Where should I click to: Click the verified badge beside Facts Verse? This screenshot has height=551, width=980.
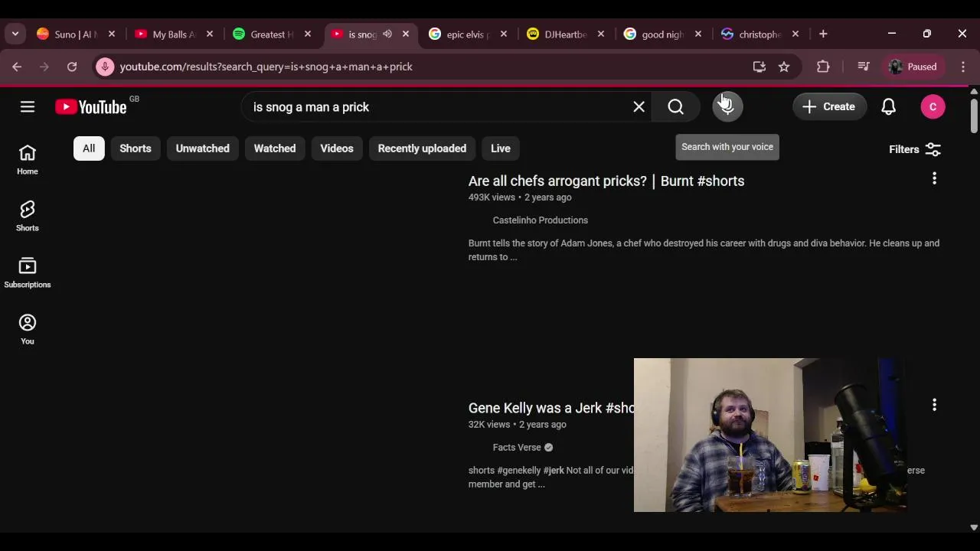coord(548,448)
